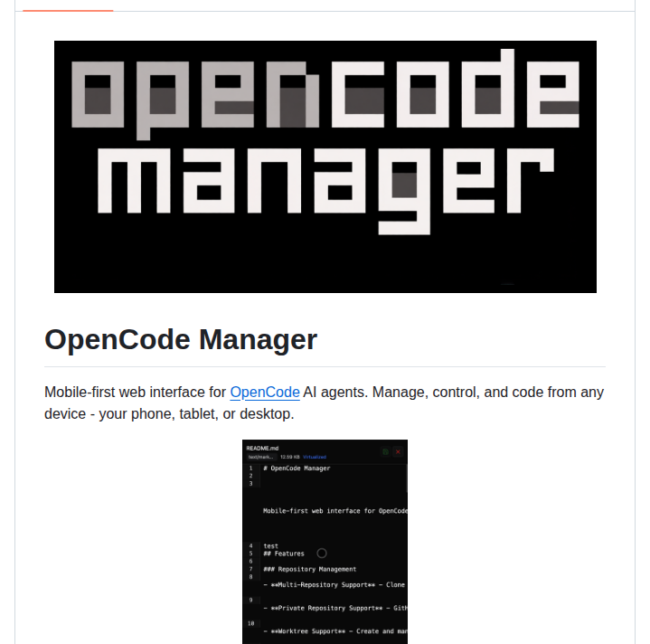
Task: Open the OpenCode hyperlink
Action: click(265, 393)
